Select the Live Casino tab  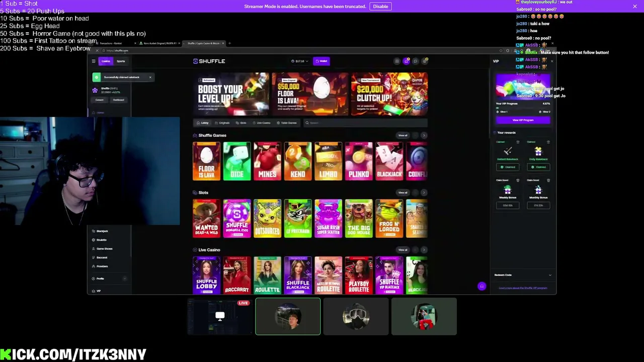262,123
